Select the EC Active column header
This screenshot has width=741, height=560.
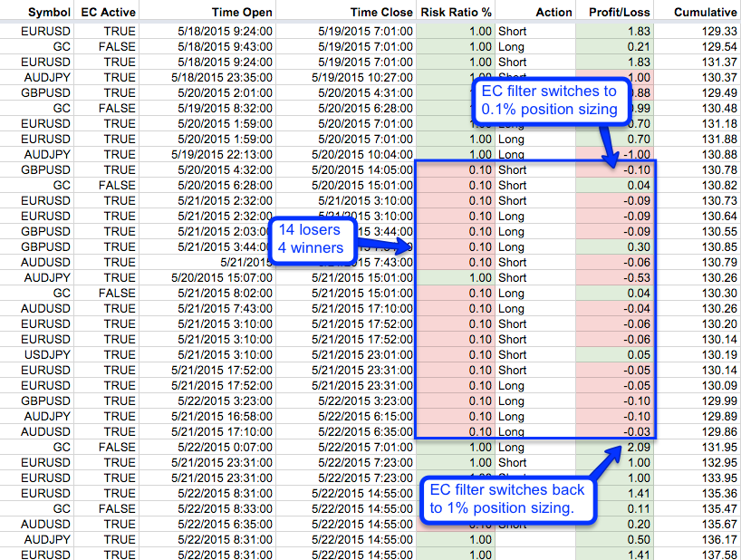(x=106, y=13)
